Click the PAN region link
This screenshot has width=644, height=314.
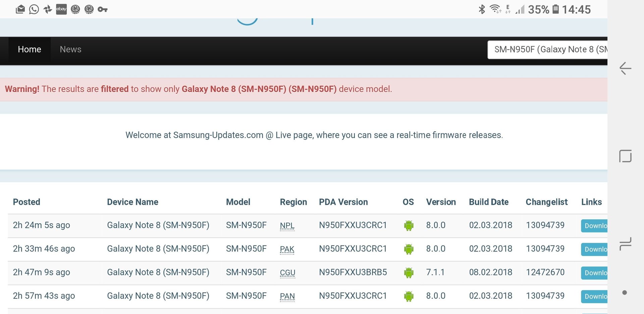[287, 296]
